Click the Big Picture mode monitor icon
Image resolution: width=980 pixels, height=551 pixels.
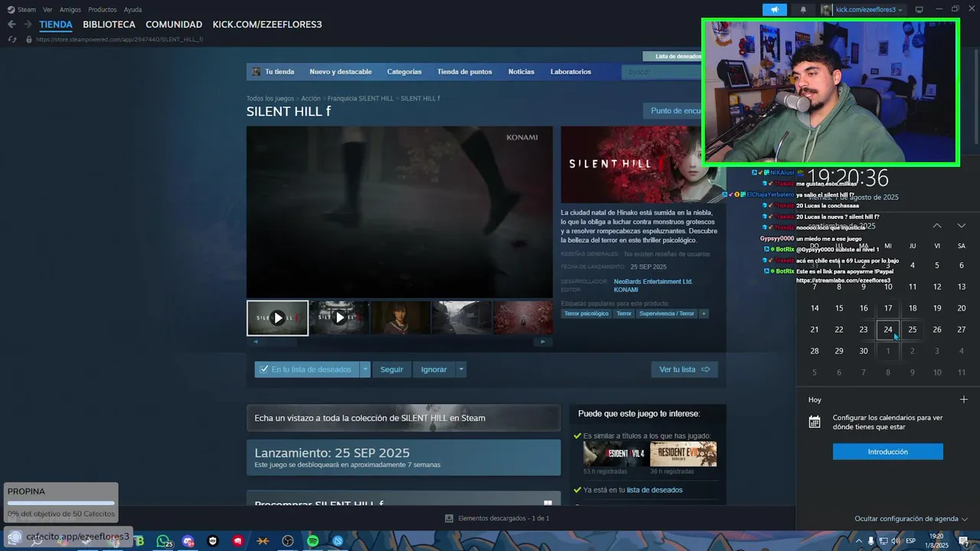pos(920,9)
